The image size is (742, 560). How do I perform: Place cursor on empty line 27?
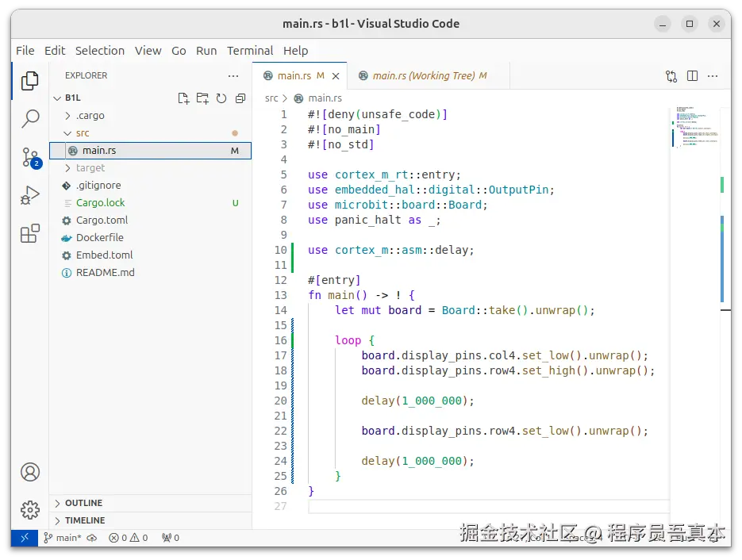tap(488, 506)
